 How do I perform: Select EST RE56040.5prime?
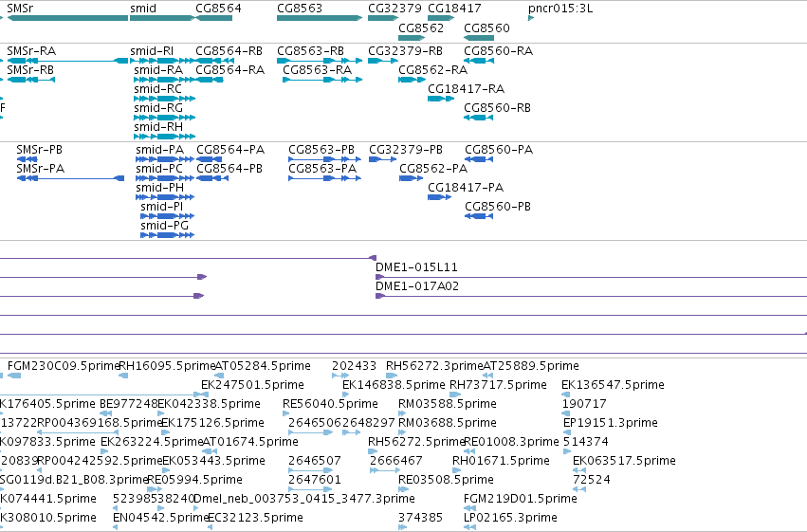(x=330, y=404)
